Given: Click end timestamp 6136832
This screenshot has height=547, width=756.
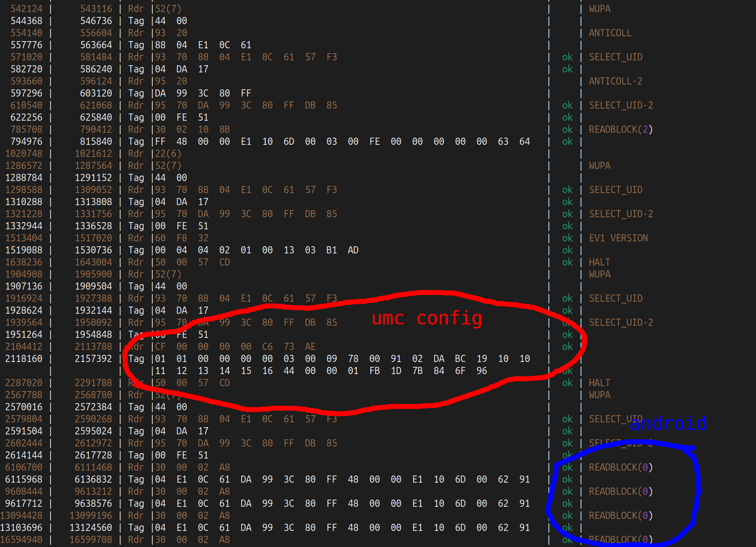Looking at the screenshot, I should (93, 480).
